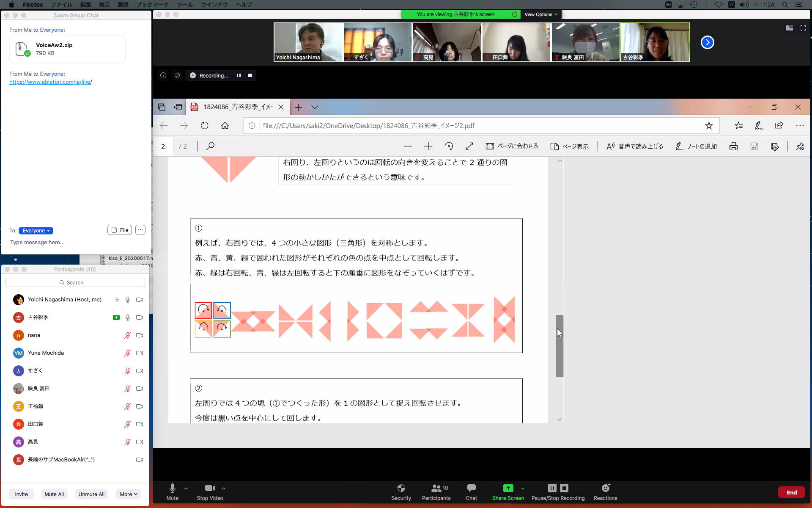Image resolution: width=812 pixels, height=508 pixels.
Task: Click the PDF search magnifier icon
Action: pyautogui.click(x=210, y=146)
